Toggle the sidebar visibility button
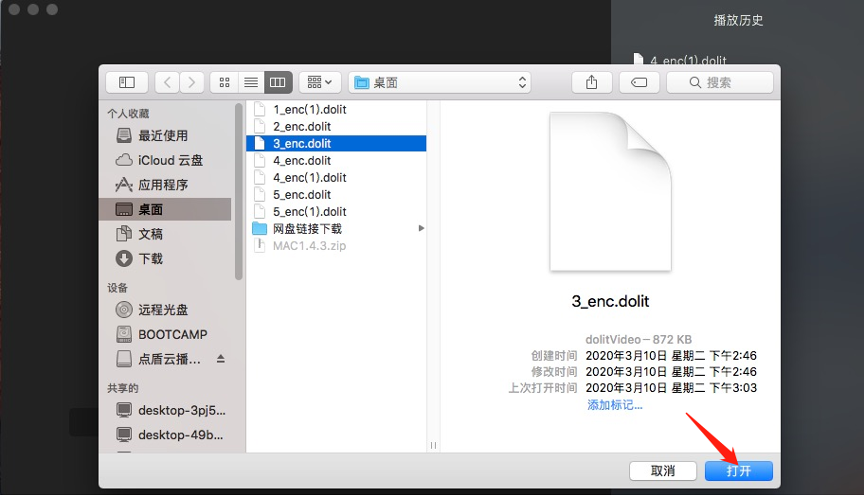Screen dimensions: 864x495 click(127, 83)
